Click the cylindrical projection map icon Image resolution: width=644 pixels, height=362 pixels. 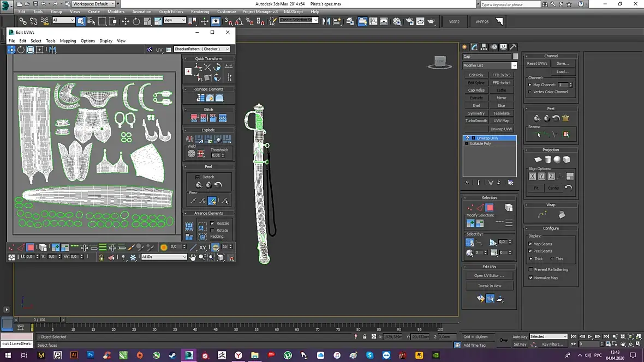547,160
